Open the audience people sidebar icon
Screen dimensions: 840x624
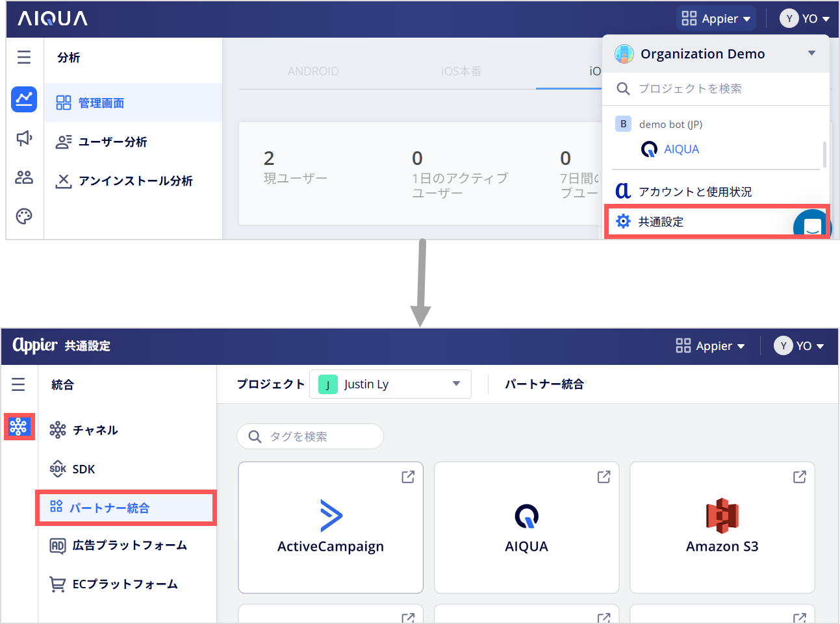[24, 177]
